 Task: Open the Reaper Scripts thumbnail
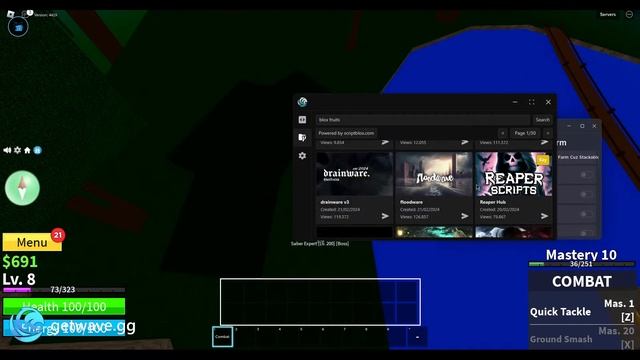(x=513, y=174)
